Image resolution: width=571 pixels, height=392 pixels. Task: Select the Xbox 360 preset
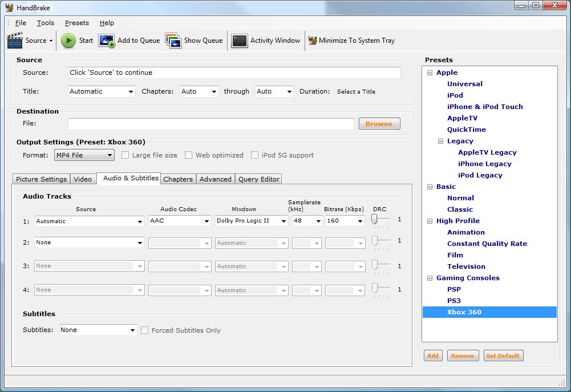coord(489,312)
